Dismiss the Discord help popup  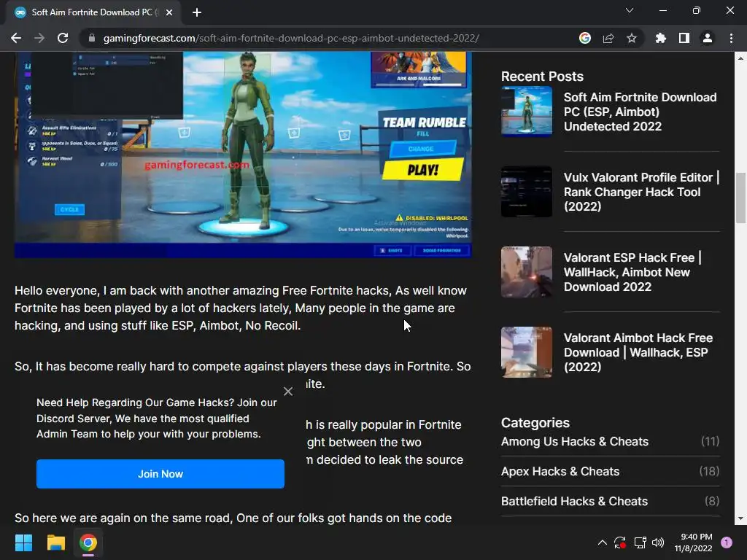pos(287,392)
